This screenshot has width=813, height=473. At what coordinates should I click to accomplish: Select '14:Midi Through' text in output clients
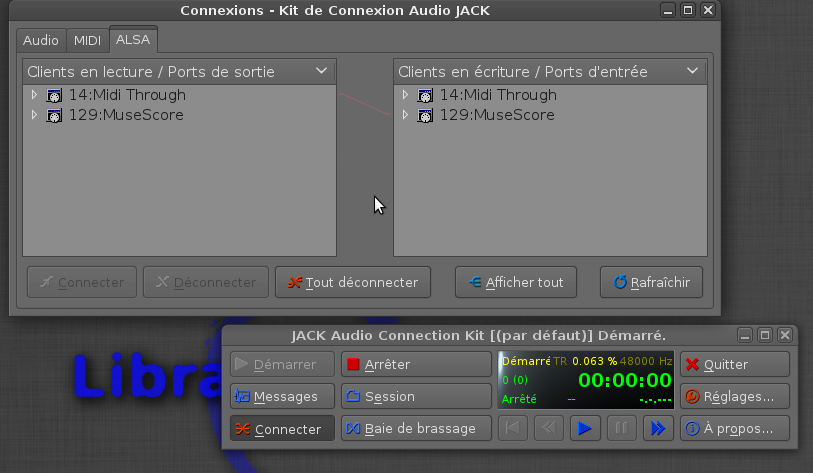[128, 95]
